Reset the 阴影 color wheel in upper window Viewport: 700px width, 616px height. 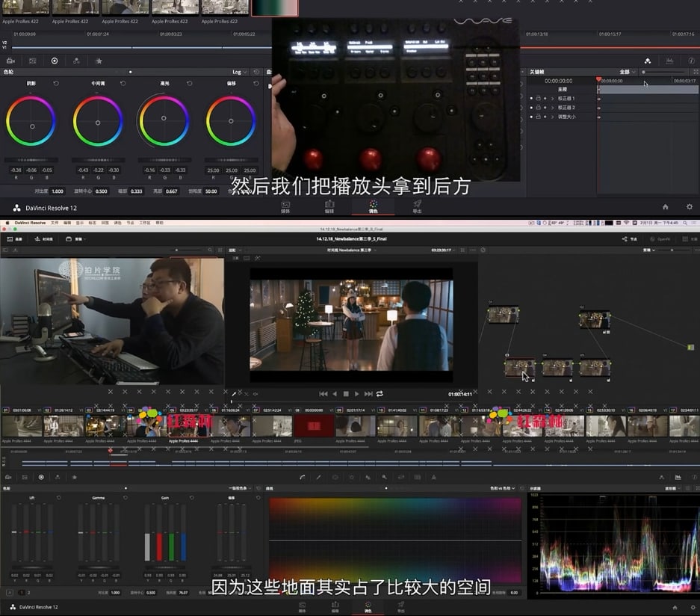56,84
